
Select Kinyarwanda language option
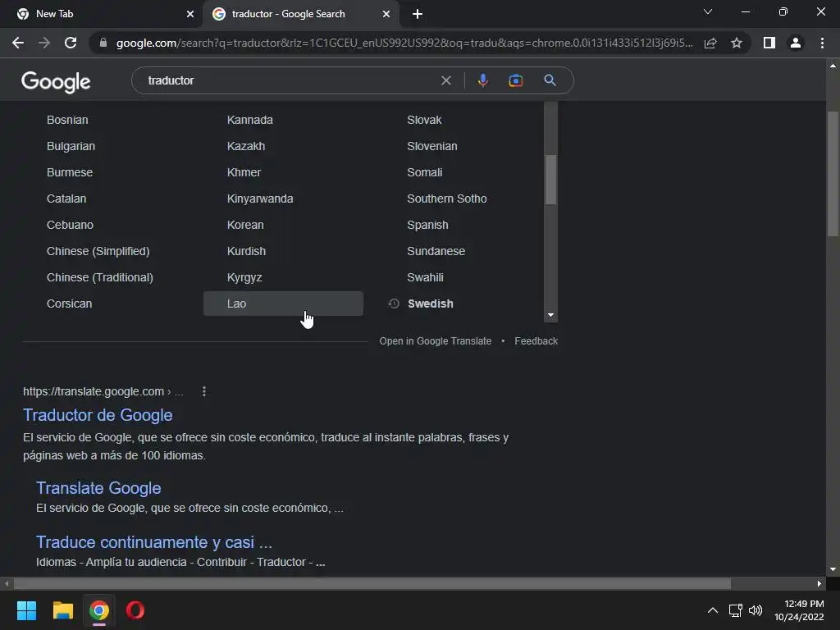pyautogui.click(x=260, y=199)
